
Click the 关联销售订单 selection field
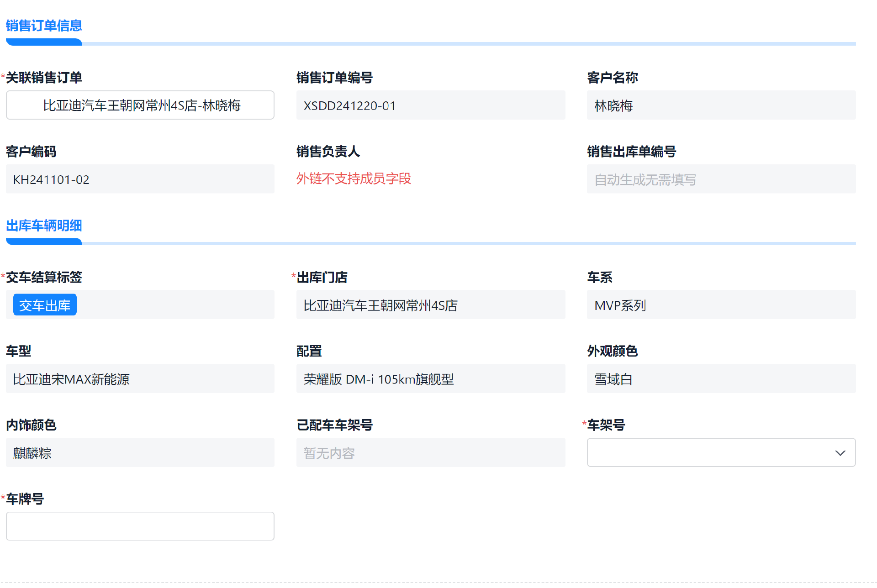coord(140,105)
